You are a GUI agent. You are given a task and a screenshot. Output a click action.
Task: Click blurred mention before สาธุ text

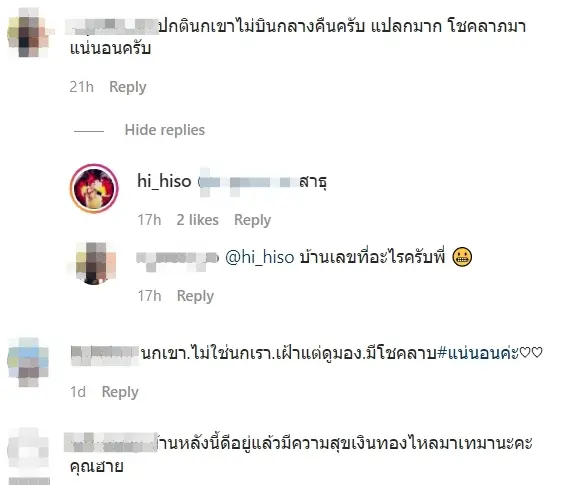pos(248,182)
